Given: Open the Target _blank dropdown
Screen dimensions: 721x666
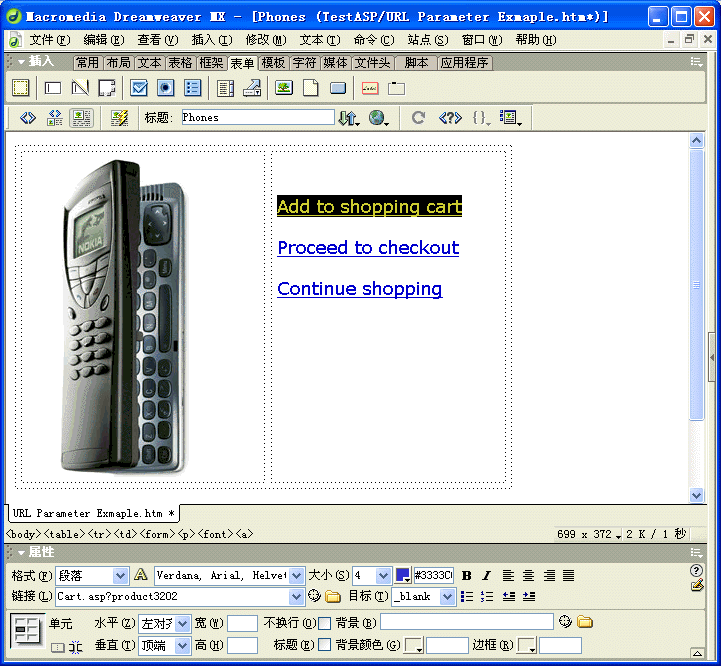Looking at the screenshot, I should click(x=447, y=597).
